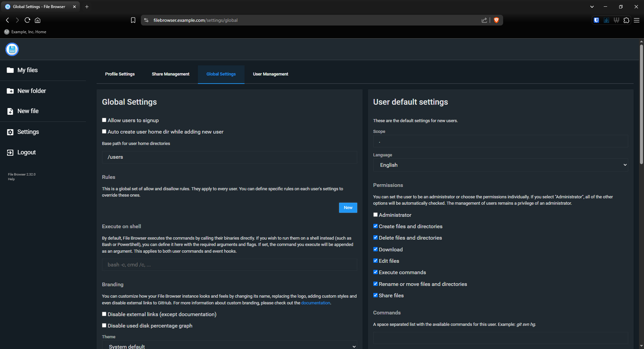
Task: Click the New folder icon
Action: 10,91
